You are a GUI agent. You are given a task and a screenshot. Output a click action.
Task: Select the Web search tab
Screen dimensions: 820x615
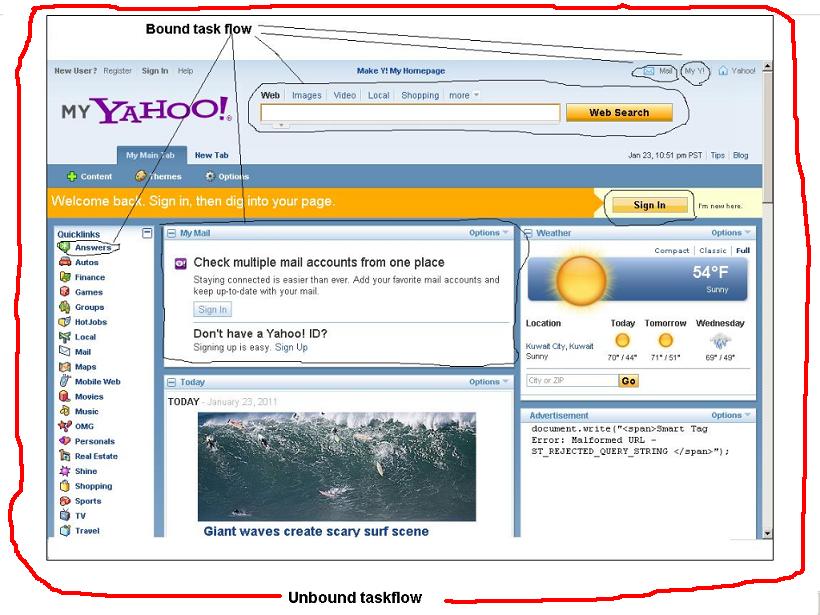coord(270,95)
